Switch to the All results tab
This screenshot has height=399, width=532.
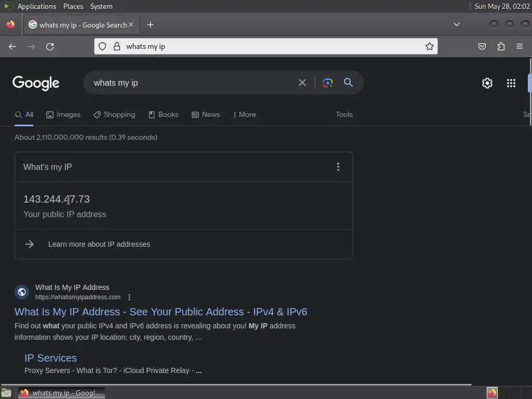(24, 115)
